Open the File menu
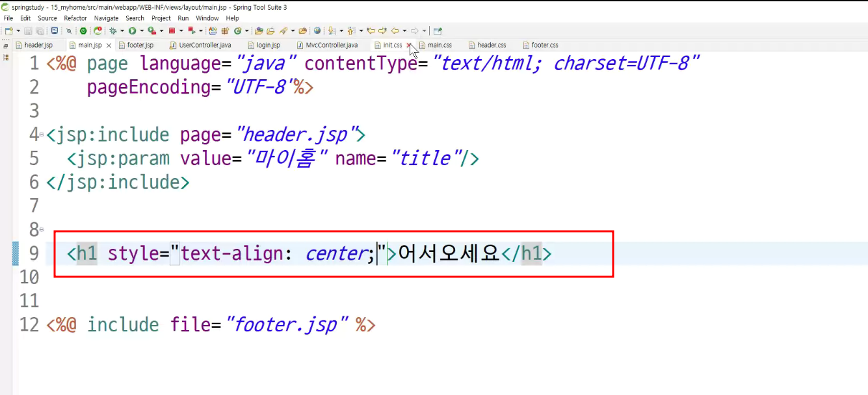 8,18
